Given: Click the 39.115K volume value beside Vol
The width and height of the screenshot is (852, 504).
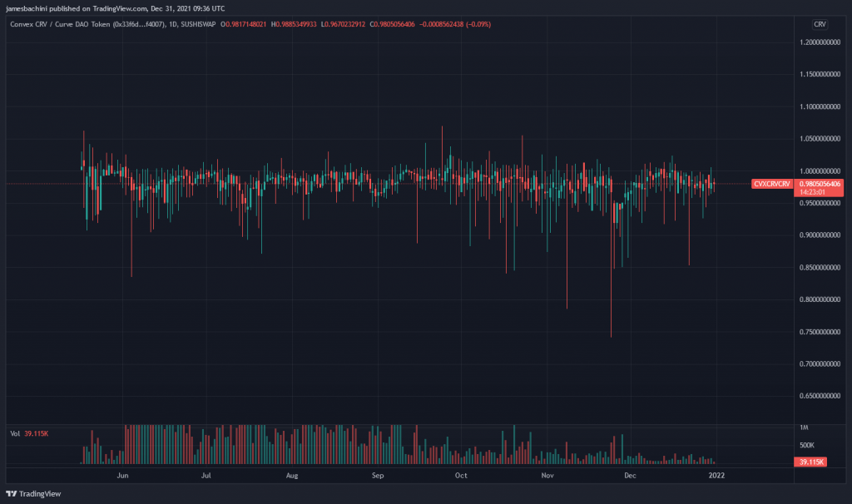Looking at the screenshot, I should tap(37, 433).
